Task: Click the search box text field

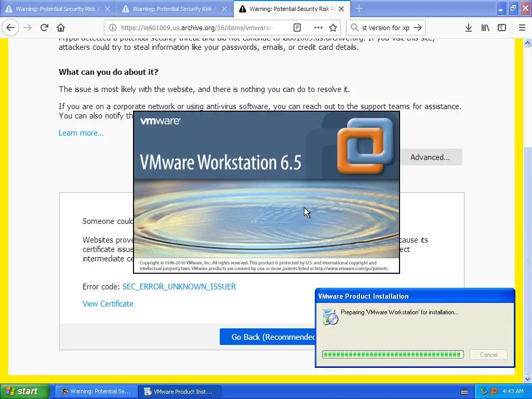Action: 385,28
